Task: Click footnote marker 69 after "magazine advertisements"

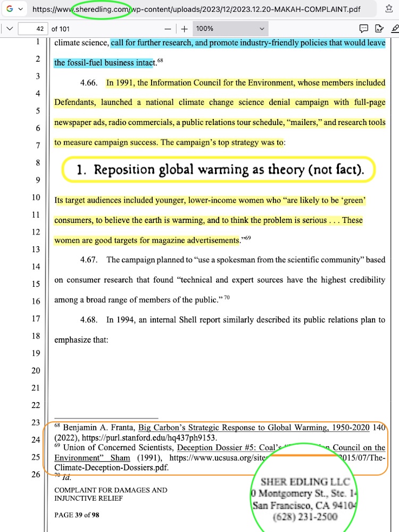Action: click(x=247, y=238)
